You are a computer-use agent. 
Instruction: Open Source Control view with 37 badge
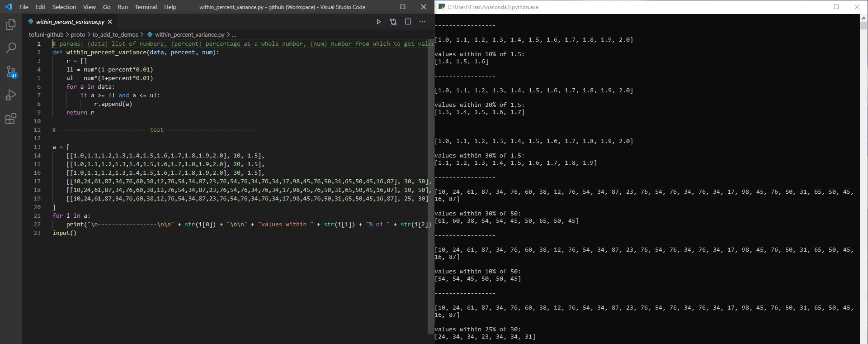(11, 72)
